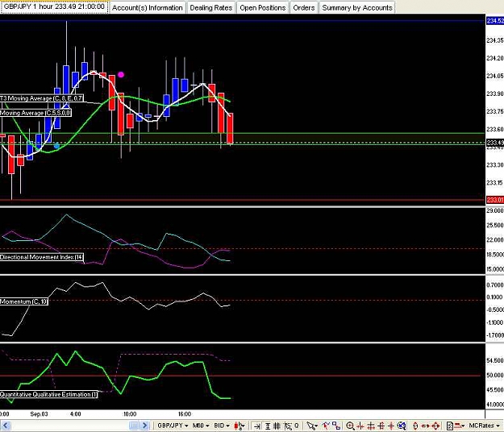Open the candlestick chart type dropdown
The height and width of the screenshot is (432, 504).
tap(240, 426)
